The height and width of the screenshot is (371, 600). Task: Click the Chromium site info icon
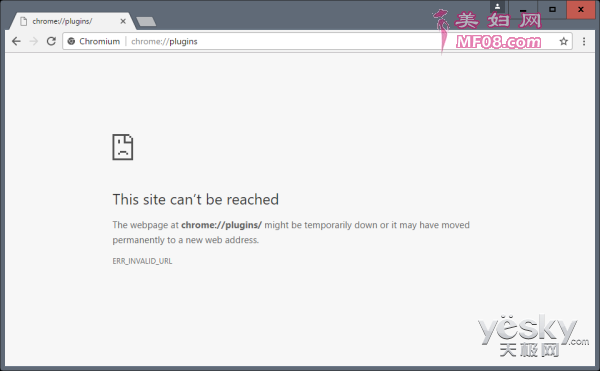(x=71, y=41)
